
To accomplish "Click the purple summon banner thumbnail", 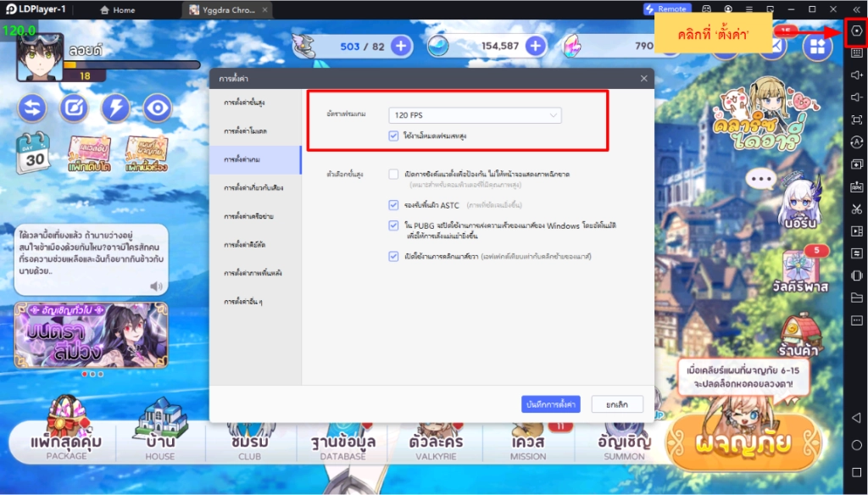I will 91,335.
